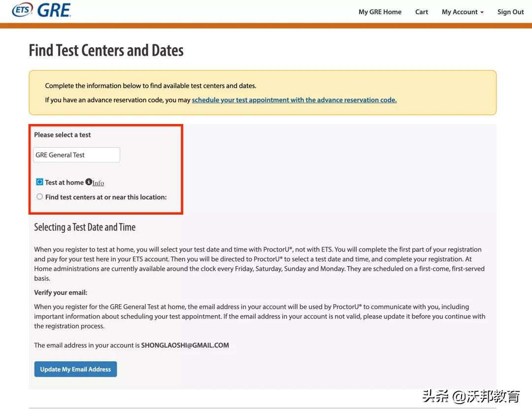The width and height of the screenshot is (532, 415).
Task: Click the 'Find Test Centers and Dates' heading
Action: click(106, 50)
